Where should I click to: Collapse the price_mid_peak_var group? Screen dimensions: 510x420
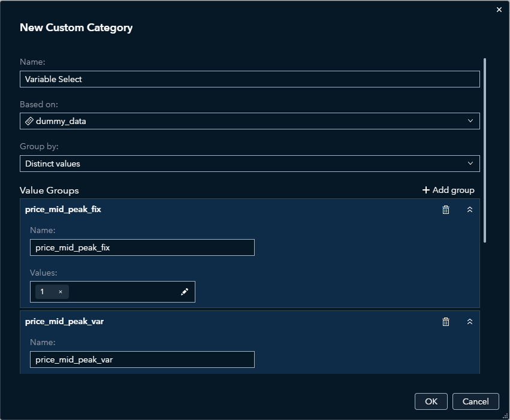click(470, 322)
